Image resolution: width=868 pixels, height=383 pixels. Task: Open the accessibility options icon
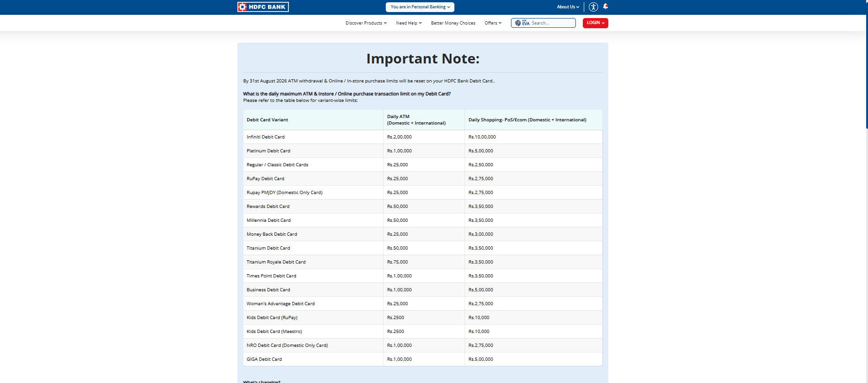(594, 7)
